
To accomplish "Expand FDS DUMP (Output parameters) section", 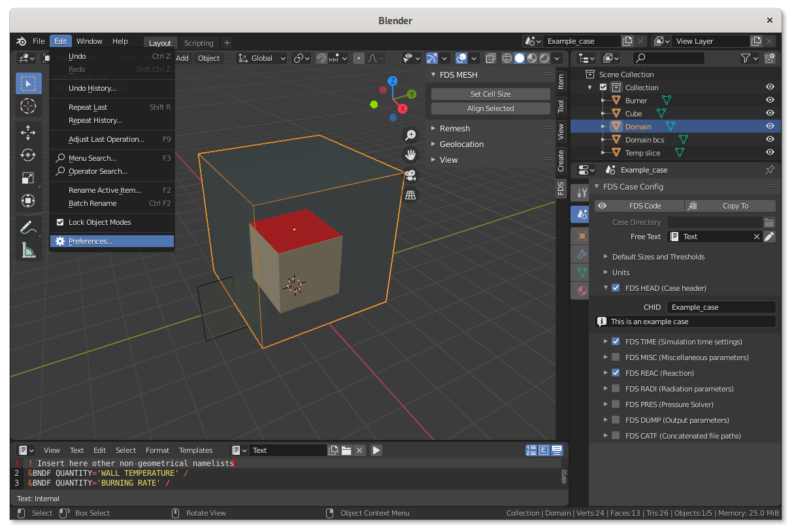I will [606, 420].
